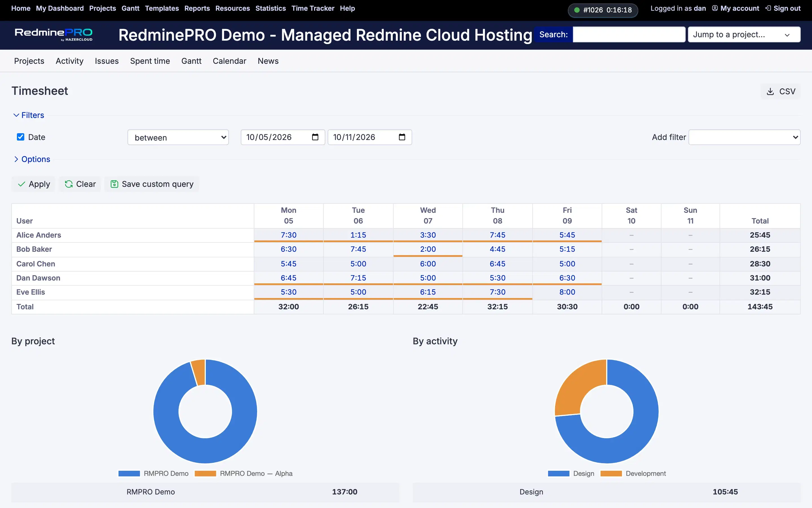The image size is (812, 508).
Task: Open Bob Baker Wednesday 2:00 entry
Action: (428, 249)
